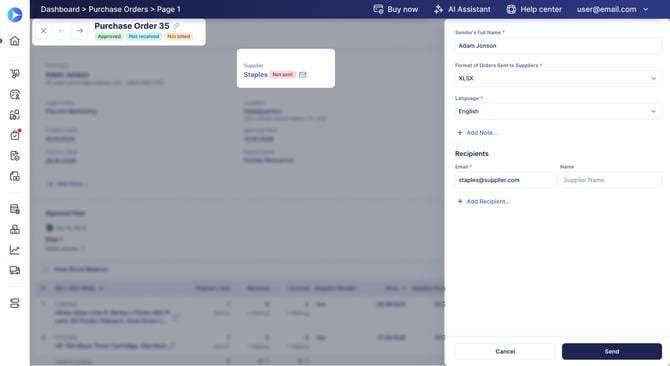Image resolution: width=670 pixels, height=366 pixels.
Task: Close Purchase Order 35 with the X
Action: point(43,31)
